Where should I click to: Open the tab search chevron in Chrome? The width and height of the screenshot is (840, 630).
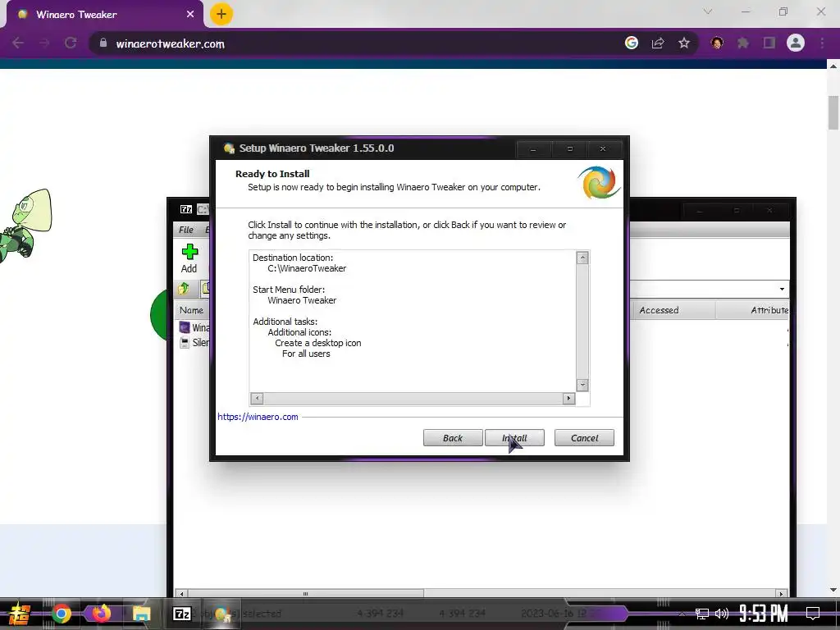tap(708, 11)
